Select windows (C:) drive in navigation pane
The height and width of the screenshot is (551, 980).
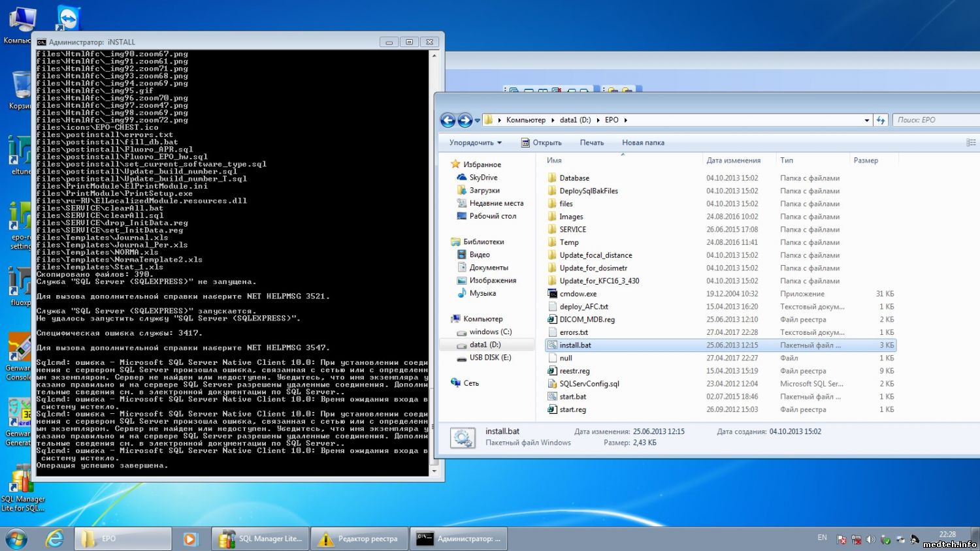[x=490, y=332]
